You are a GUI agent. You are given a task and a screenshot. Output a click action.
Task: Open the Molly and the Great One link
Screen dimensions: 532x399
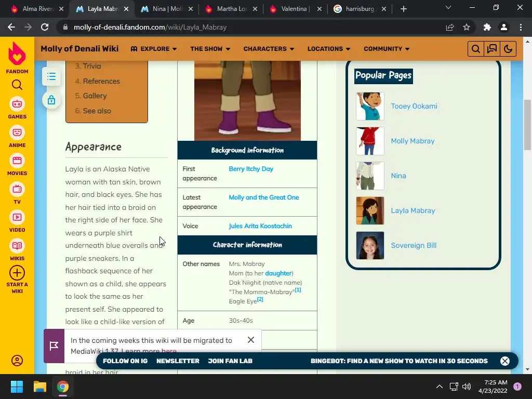click(x=263, y=197)
